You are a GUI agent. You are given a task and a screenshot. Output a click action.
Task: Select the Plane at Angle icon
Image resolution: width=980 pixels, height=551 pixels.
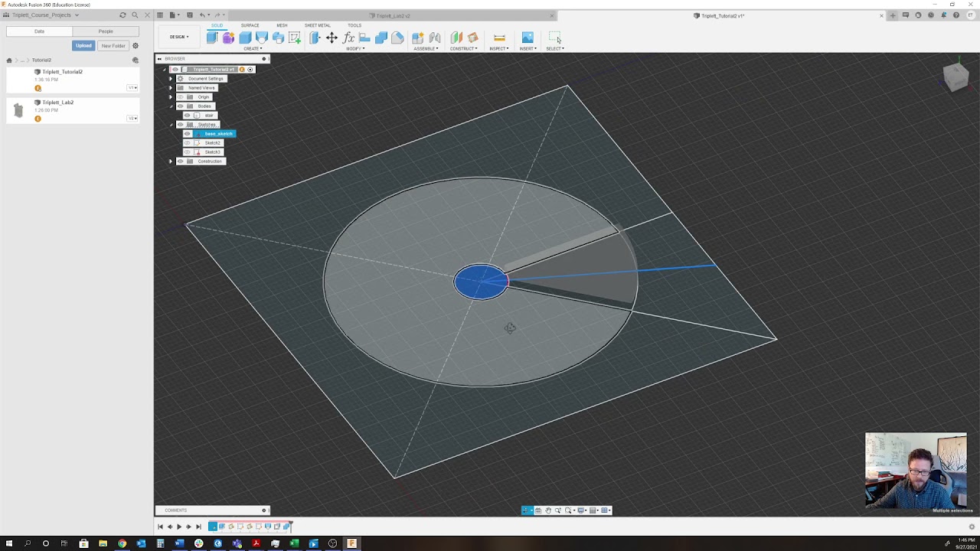472,37
